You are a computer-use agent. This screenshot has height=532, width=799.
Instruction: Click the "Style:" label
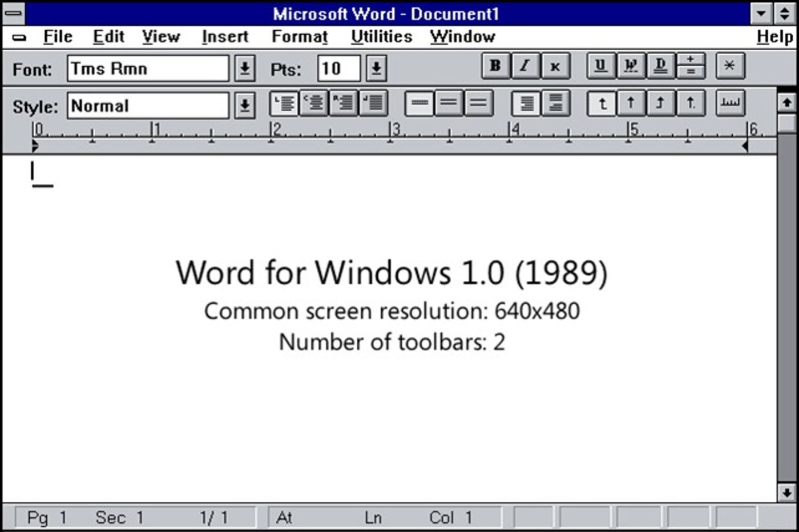coord(35,107)
